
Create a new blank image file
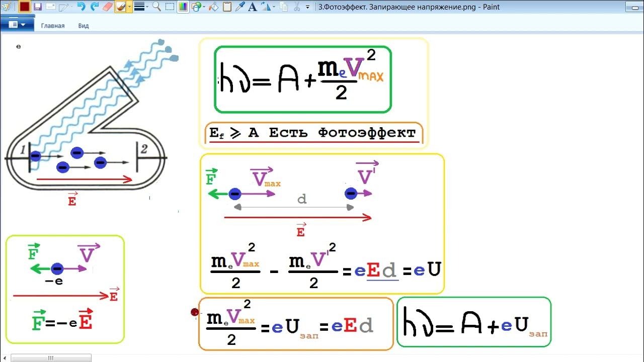pos(64,7)
